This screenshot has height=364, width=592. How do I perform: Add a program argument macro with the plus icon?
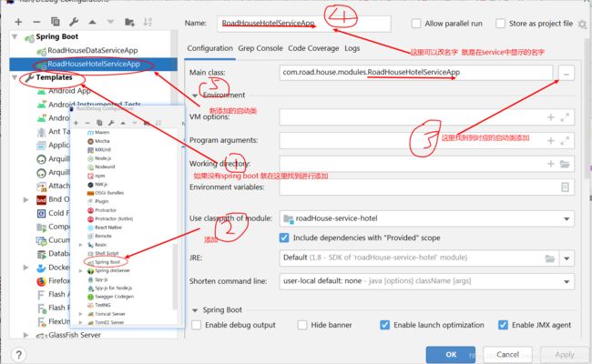coord(551,141)
